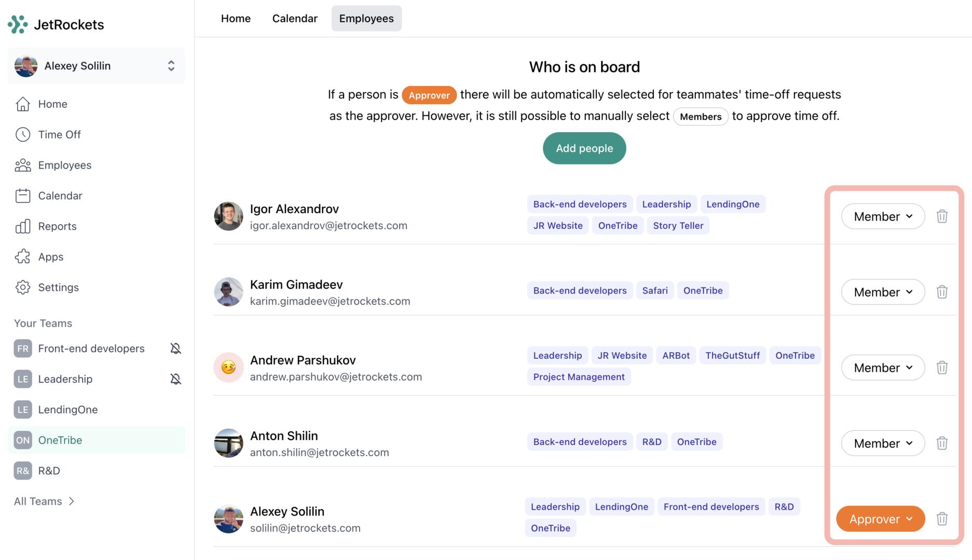
Task: Click trash icon for Karim Gimadeev
Action: point(942,292)
